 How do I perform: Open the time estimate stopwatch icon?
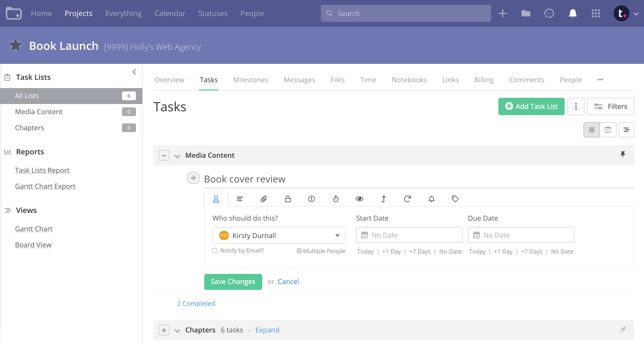tap(335, 198)
